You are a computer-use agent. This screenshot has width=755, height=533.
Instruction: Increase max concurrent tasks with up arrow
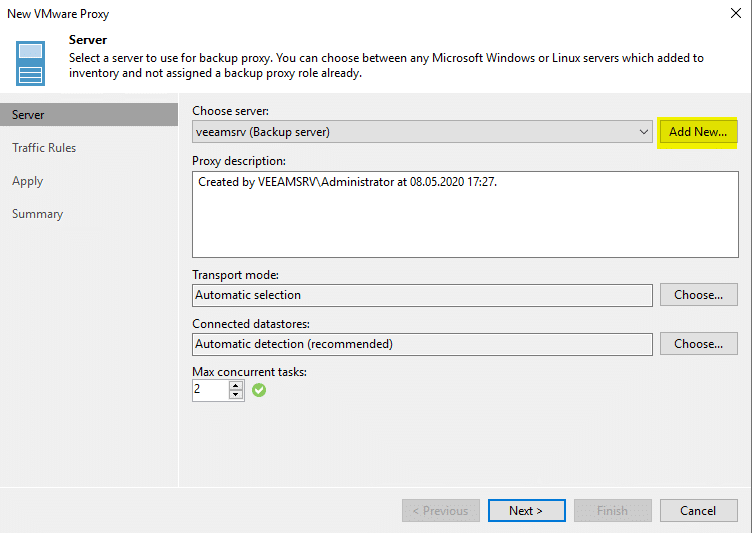pos(235,386)
